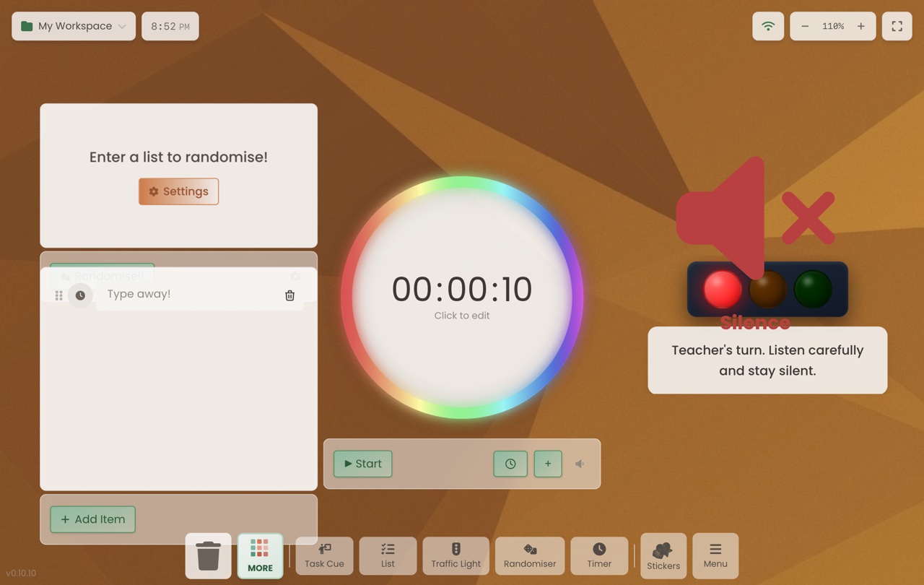Click the timer display 00:00:10 to edit

coord(462,290)
